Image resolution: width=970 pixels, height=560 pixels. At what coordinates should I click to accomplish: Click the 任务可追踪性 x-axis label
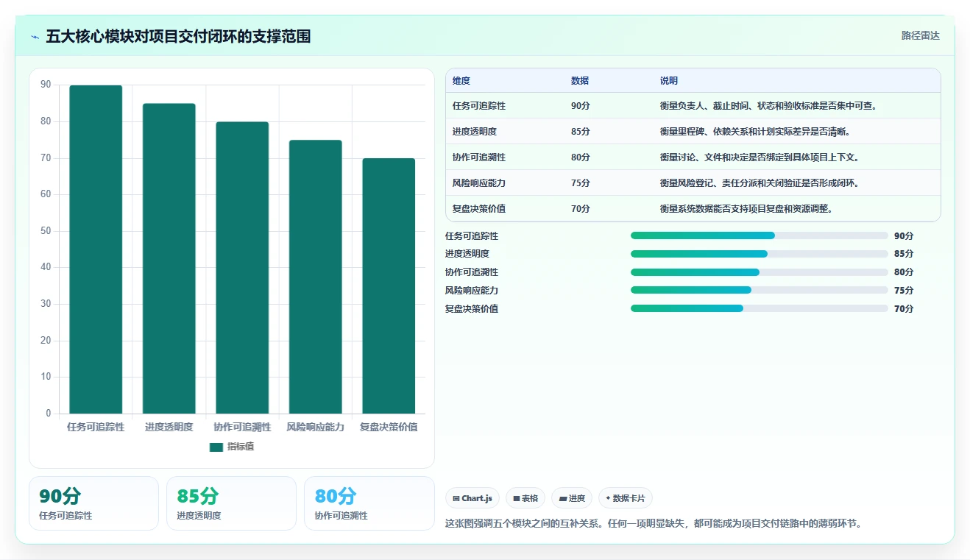coord(96,427)
